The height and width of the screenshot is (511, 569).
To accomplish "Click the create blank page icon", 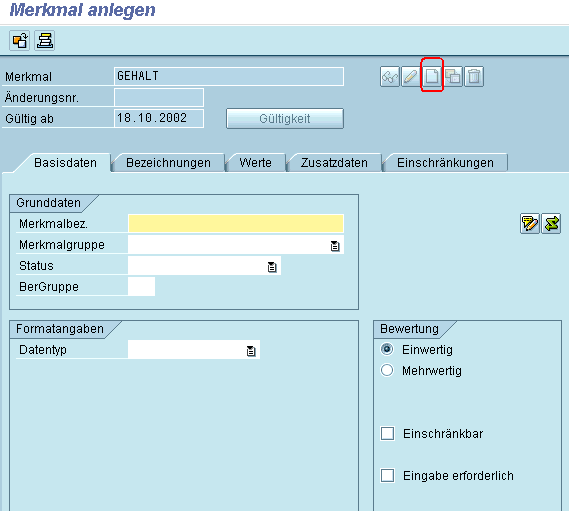I will pyautogui.click(x=432, y=77).
